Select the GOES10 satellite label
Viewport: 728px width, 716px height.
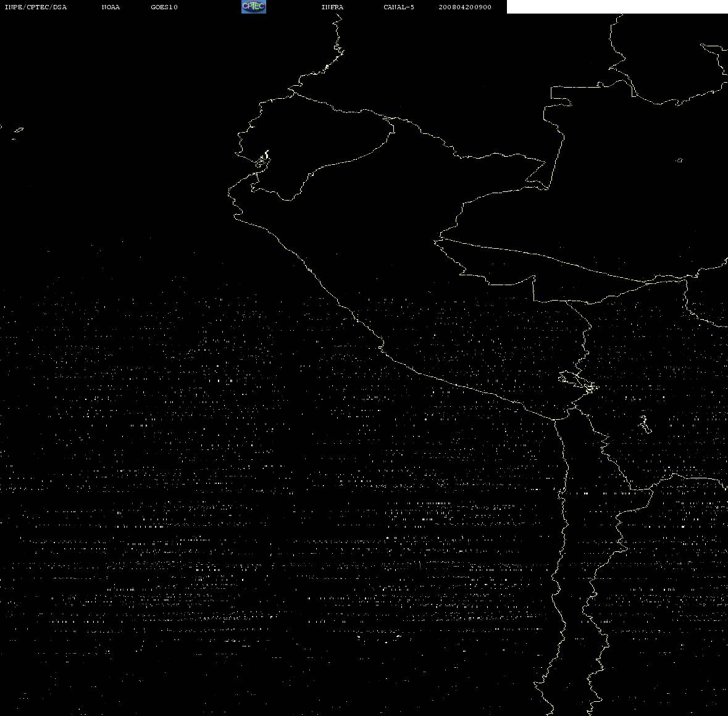pos(164,7)
